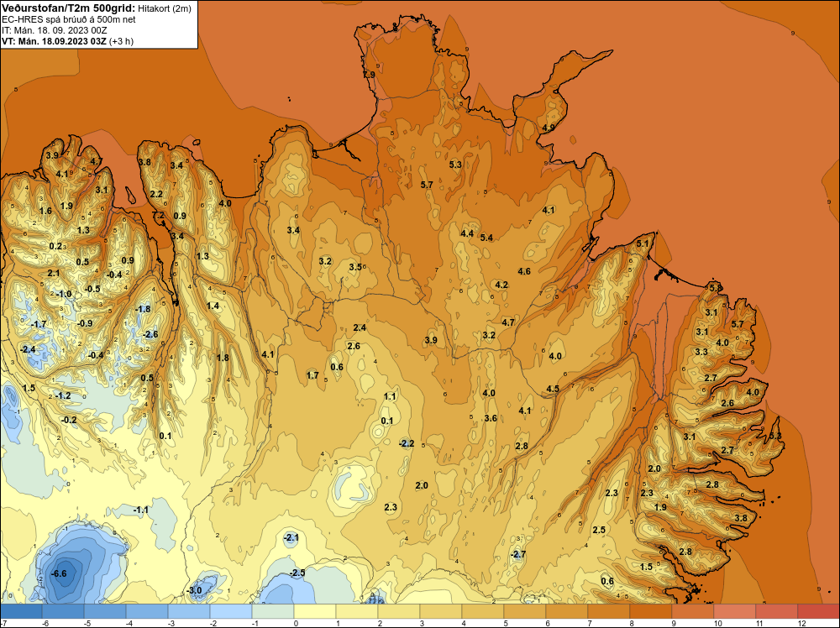Click the 5.1 temperature value
This screenshot has height=628, width=840.
click(x=643, y=243)
